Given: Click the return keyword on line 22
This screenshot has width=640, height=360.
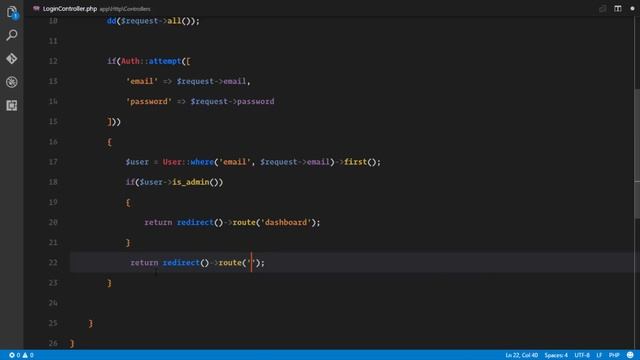Looking at the screenshot, I should pos(144,262).
